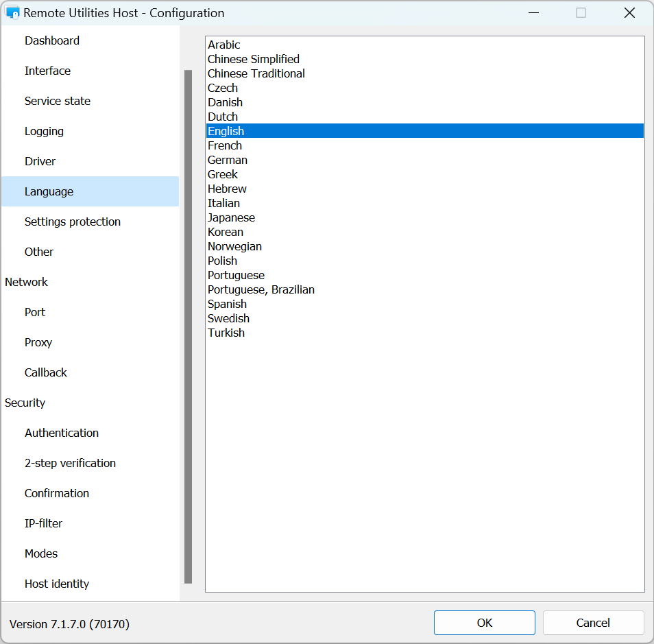The height and width of the screenshot is (644, 654).
Task: Select Hebrew language
Action: pyautogui.click(x=424, y=189)
